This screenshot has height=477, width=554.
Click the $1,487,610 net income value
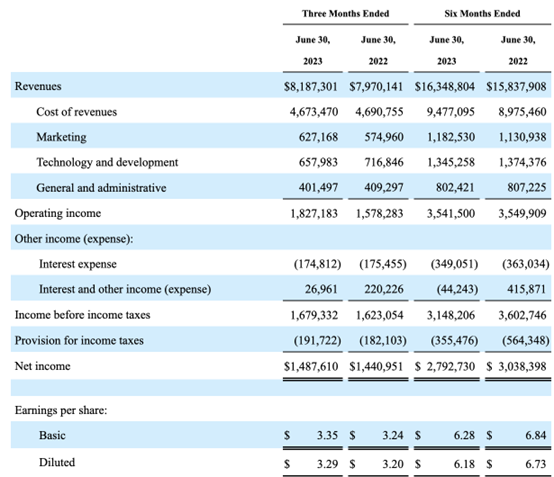click(x=311, y=366)
